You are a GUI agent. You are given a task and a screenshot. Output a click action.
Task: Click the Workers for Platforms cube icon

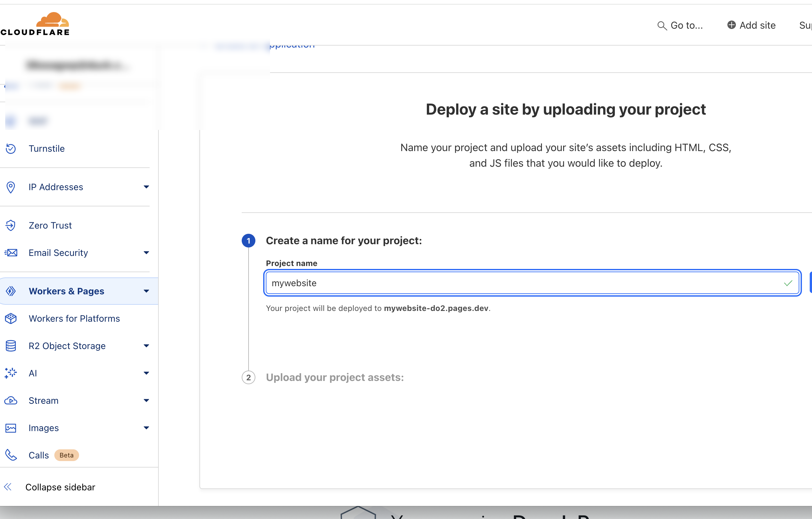(x=11, y=318)
